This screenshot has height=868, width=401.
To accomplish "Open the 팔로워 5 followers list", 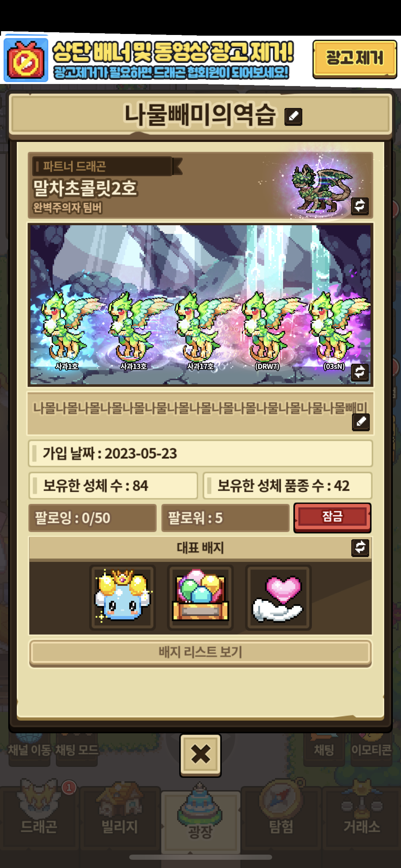I will [x=226, y=518].
